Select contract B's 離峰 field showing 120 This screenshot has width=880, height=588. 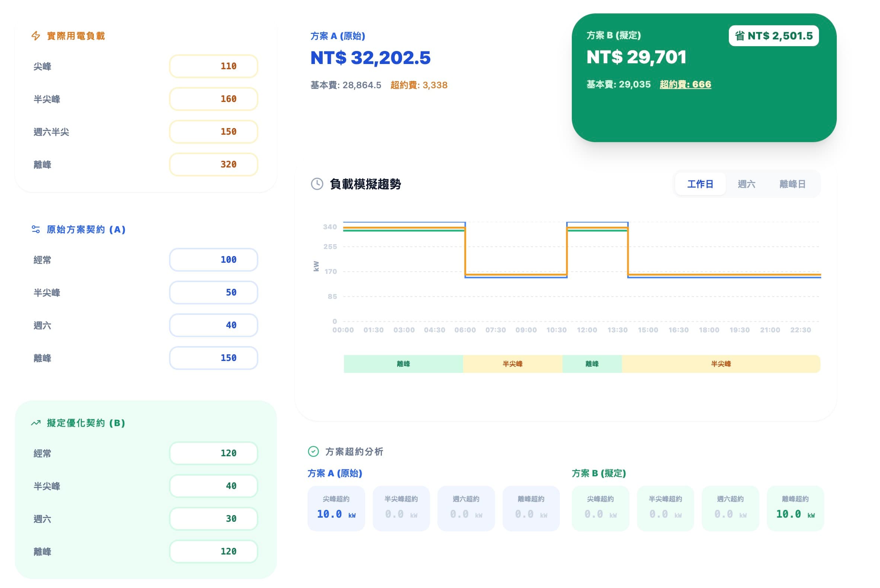pos(213,552)
